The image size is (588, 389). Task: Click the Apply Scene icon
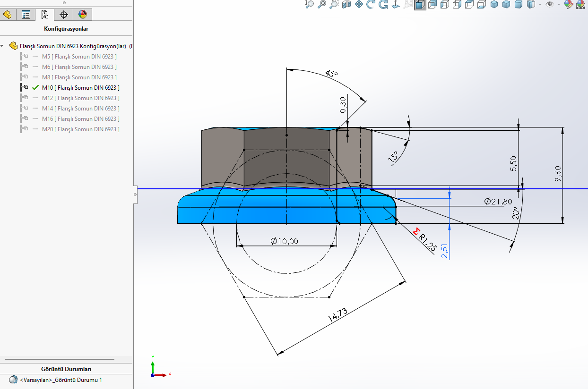(x=581, y=5)
